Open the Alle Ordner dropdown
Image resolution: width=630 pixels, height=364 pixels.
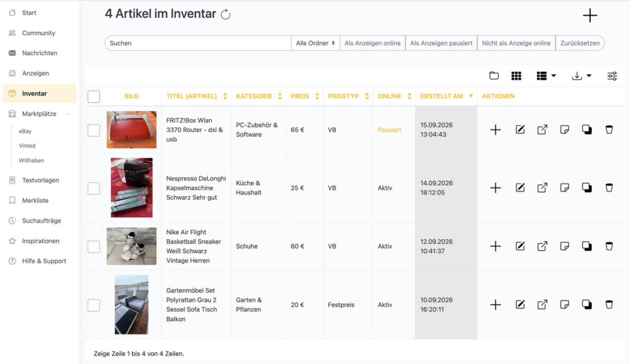pos(316,43)
